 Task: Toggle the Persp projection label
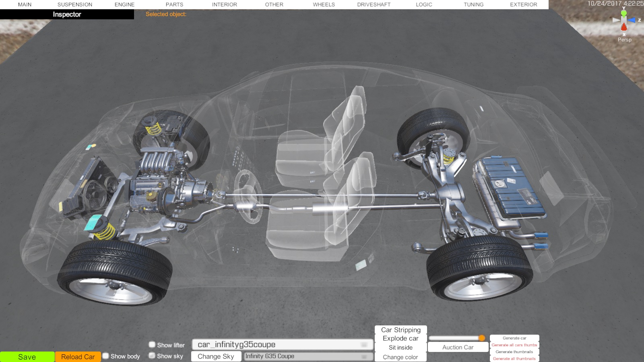pos(624,39)
